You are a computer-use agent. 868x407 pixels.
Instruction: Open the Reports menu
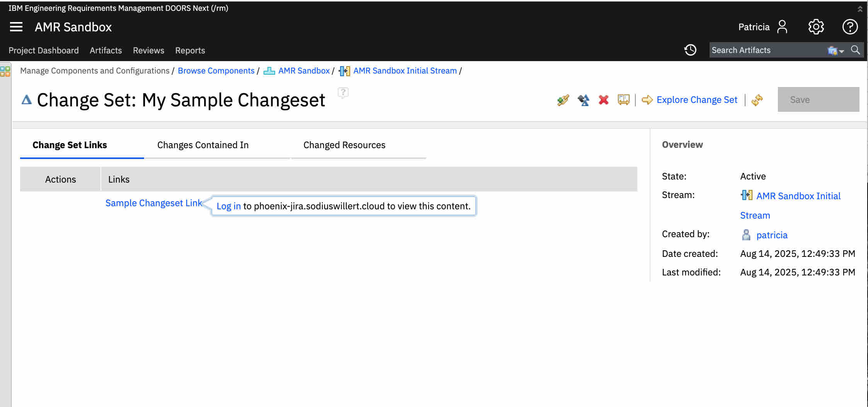click(x=190, y=50)
